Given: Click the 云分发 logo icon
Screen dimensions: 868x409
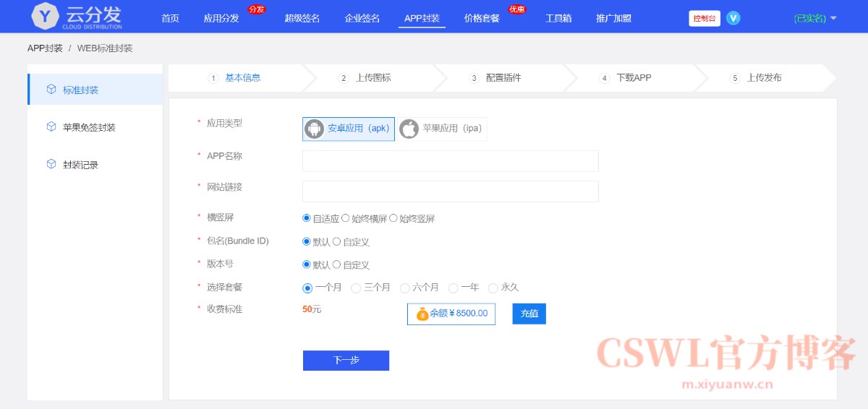Looking at the screenshot, I should (x=47, y=17).
